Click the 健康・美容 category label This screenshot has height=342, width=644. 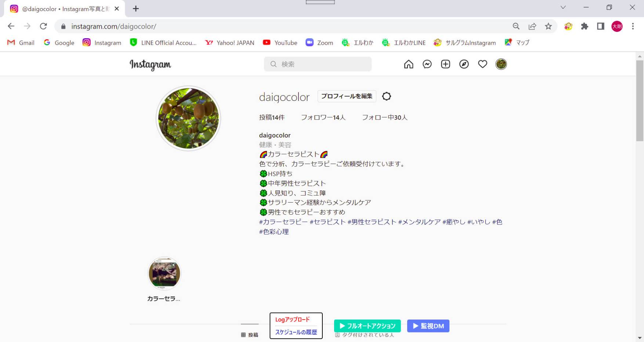[x=275, y=145]
